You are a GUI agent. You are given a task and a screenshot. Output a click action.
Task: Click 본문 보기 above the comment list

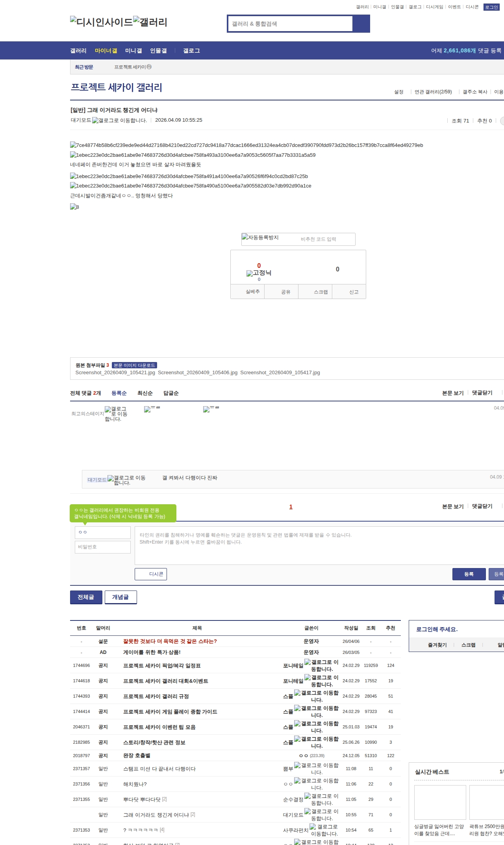click(x=453, y=393)
